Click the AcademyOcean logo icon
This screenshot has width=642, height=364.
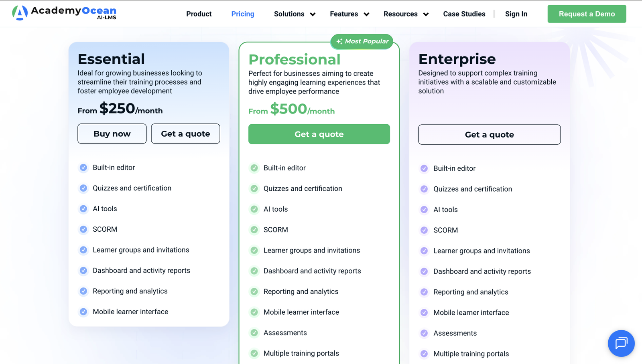click(x=20, y=13)
